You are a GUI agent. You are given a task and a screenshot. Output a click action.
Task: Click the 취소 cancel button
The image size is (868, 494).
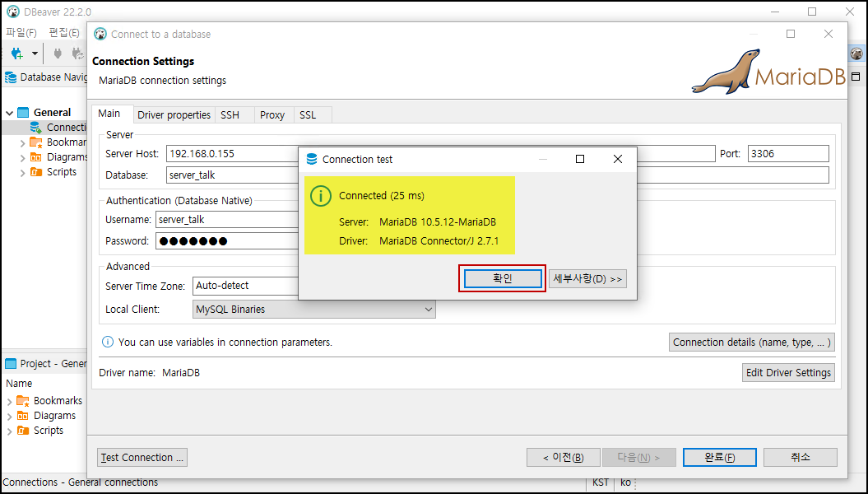click(x=801, y=458)
